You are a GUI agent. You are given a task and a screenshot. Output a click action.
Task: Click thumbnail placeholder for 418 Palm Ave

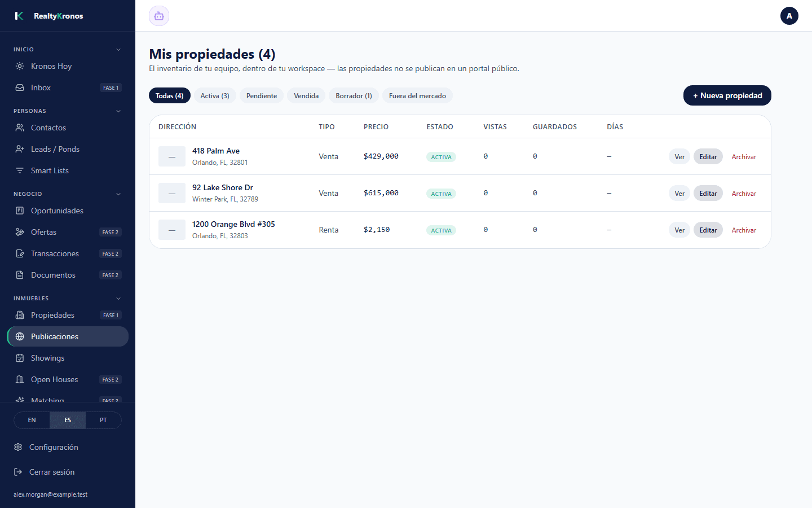[x=172, y=156]
